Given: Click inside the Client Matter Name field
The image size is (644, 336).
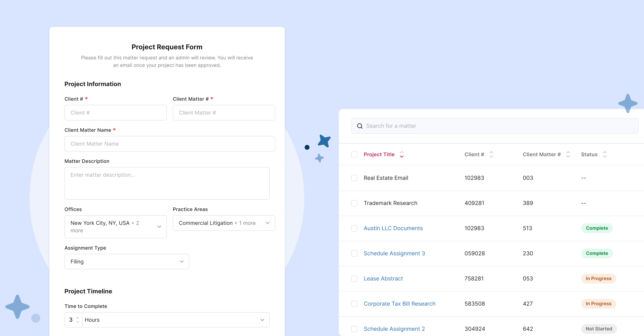Looking at the screenshot, I should point(170,144).
